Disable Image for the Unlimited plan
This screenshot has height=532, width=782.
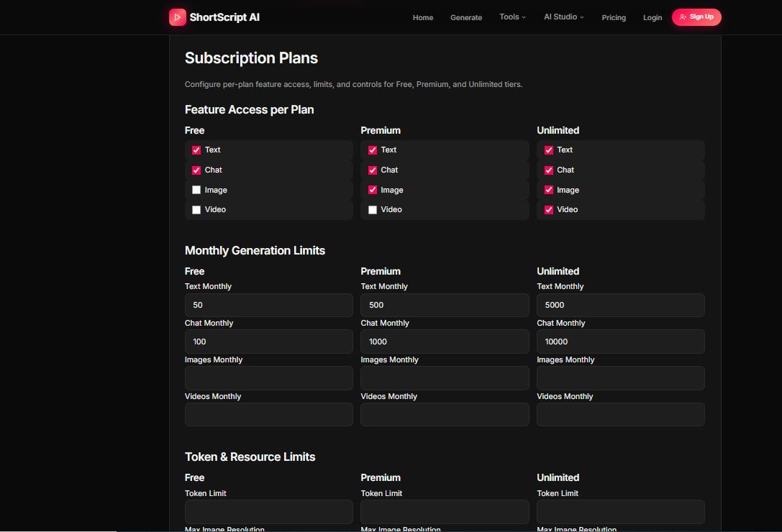coord(549,191)
